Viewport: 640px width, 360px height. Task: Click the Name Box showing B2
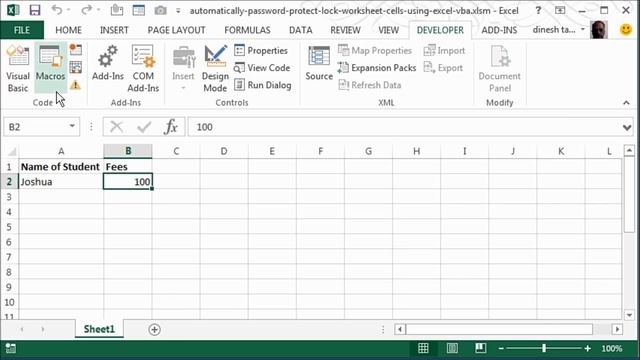click(x=36, y=127)
